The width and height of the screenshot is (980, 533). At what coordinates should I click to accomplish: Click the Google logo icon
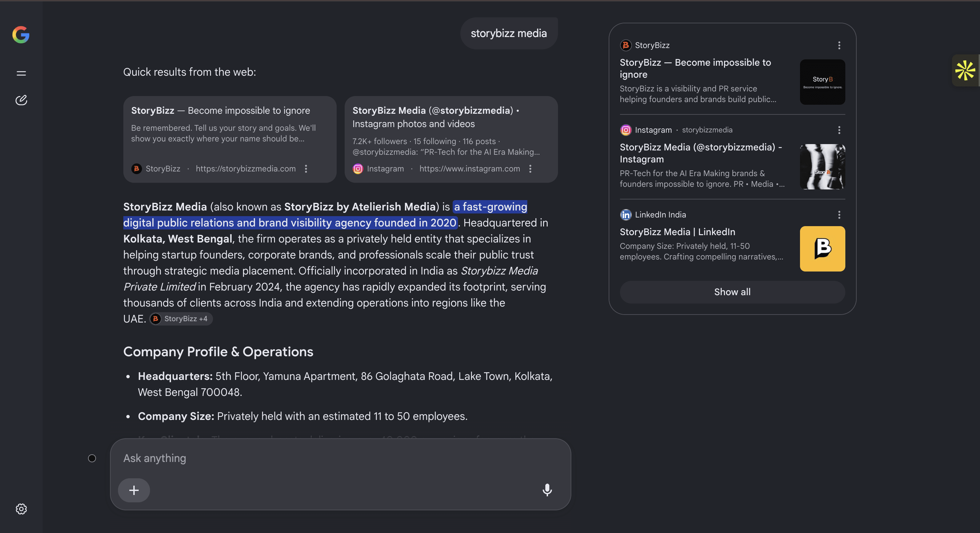21,35
